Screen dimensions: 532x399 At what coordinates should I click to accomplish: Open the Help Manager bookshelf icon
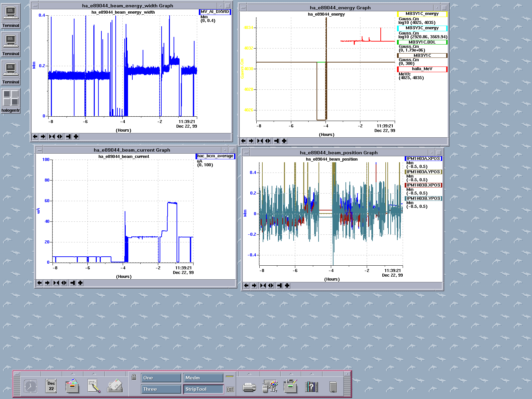click(311, 387)
